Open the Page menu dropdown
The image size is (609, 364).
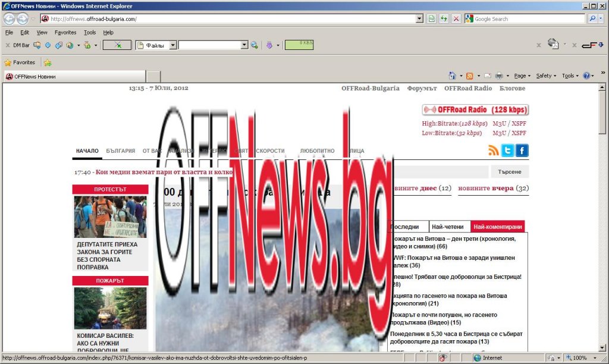tap(522, 76)
